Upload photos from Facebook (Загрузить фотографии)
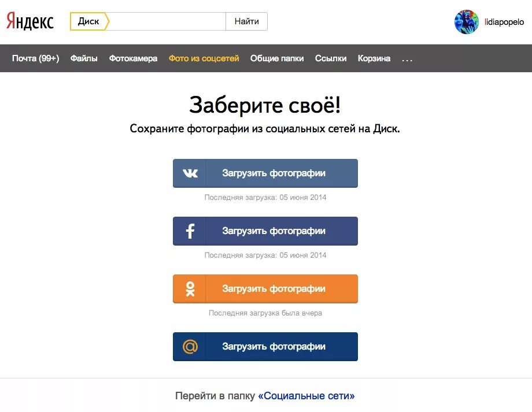The height and width of the screenshot is (412, 532). click(265, 231)
